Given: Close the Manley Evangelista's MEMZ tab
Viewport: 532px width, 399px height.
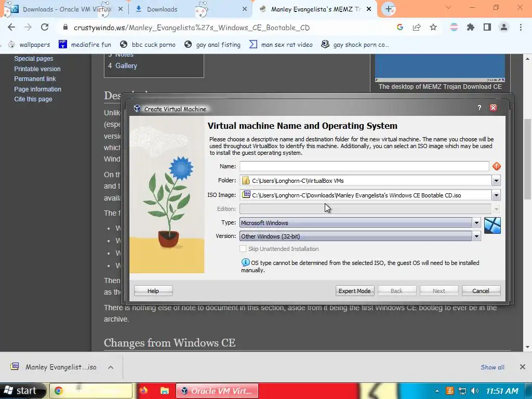Looking at the screenshot, I should point(369,9).
